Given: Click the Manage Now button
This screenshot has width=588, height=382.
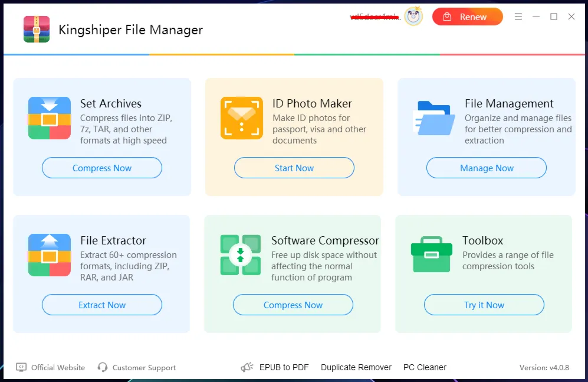Looking at the screenshot, I should [487, 168].
